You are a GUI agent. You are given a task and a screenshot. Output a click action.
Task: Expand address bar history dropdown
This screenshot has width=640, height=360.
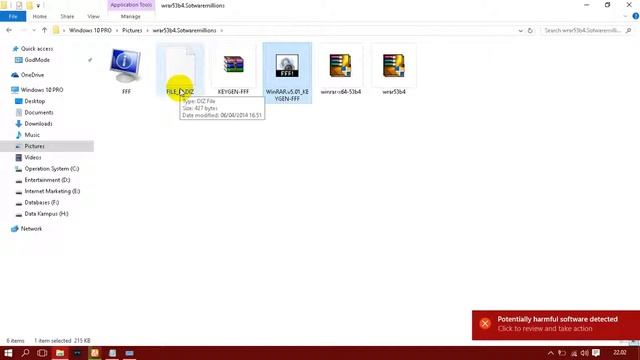(520, 31)
